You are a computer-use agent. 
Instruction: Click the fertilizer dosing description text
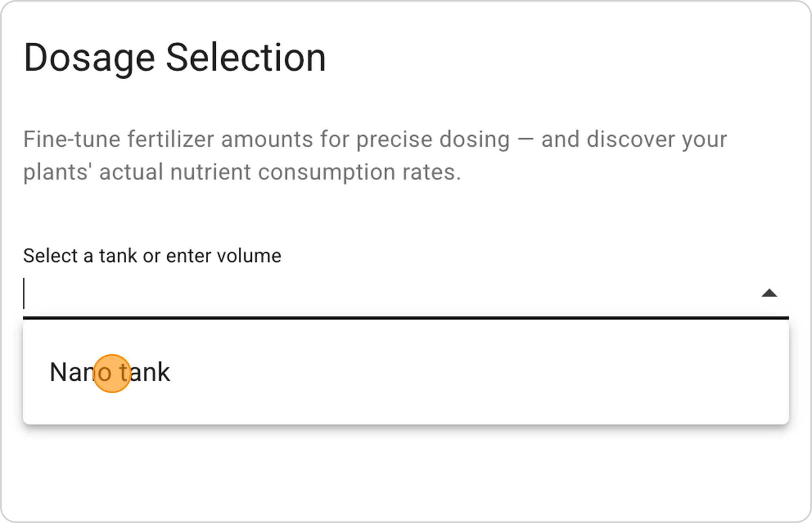374,155
